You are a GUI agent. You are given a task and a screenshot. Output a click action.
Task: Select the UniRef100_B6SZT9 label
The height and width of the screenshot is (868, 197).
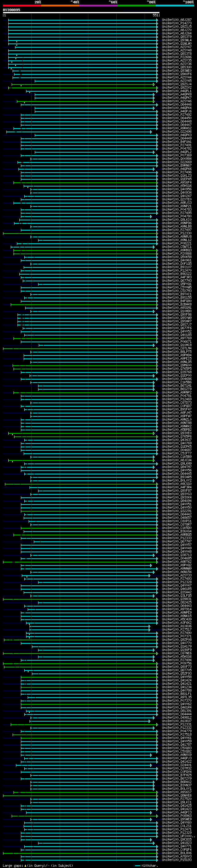pos(177,389)
